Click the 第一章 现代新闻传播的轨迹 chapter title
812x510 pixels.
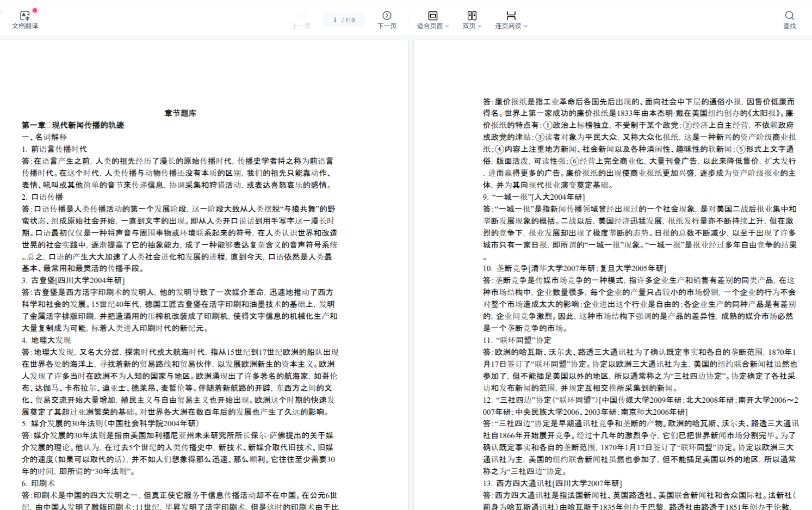click(73, 125)
